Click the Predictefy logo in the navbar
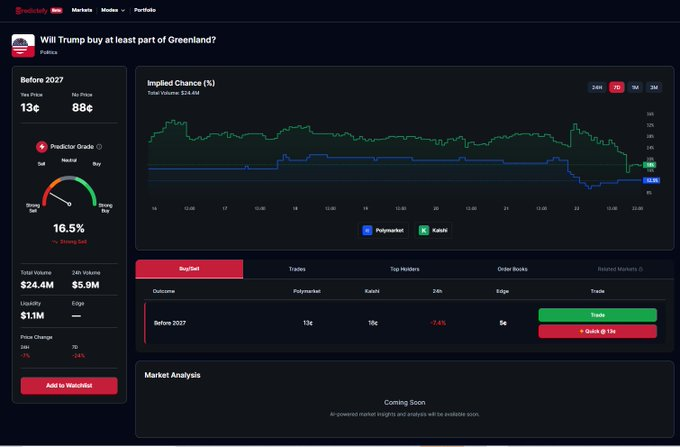Viewport: 680px width, 447px height. 36,9
